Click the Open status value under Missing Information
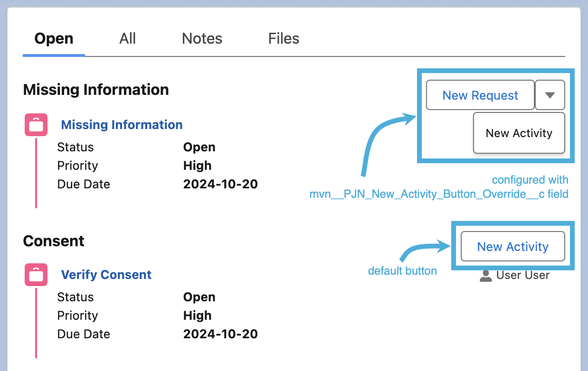The image size is (588, 371). (x=199, y=147)
